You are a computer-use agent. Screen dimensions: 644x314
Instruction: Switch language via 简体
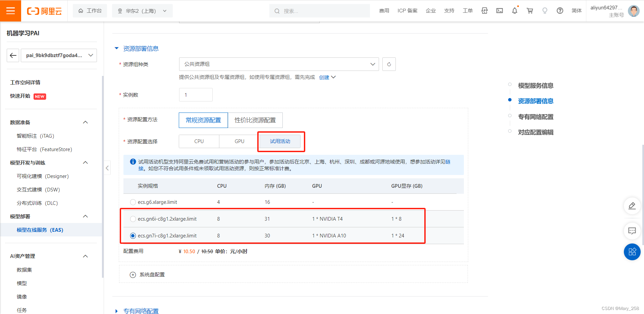tap(577, 11)
